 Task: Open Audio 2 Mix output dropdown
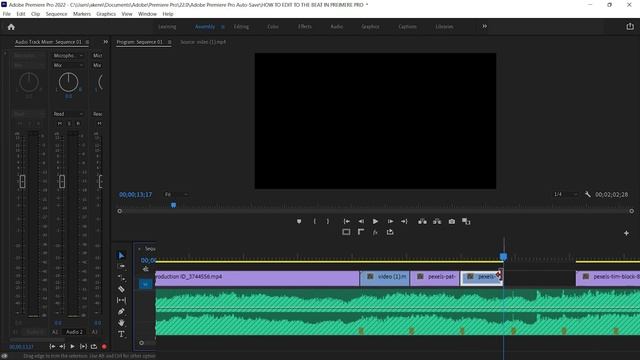pyautogui.click(x=68, y=65)
